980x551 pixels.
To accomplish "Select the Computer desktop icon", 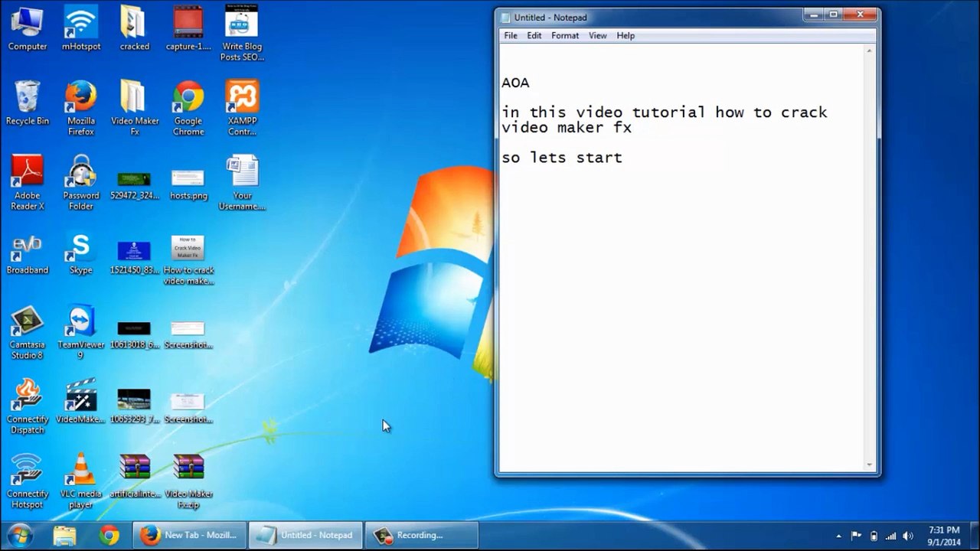I will (28, 28).
